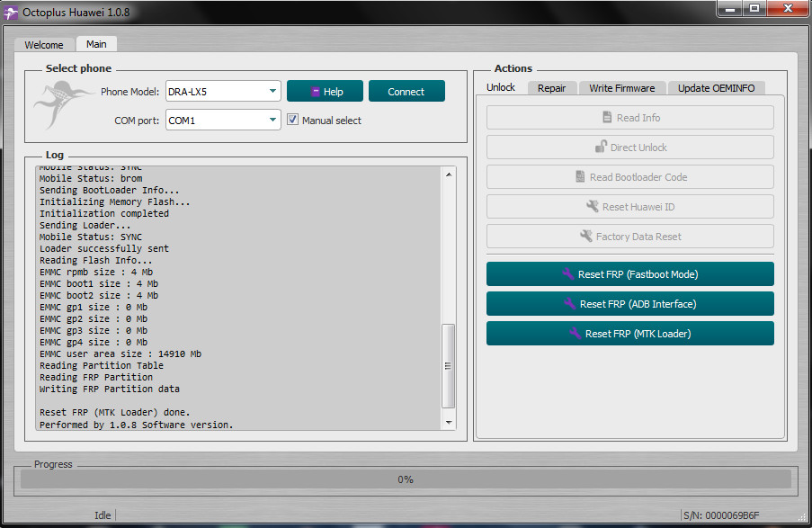Click the Help button
Viewport: 812px width, 528px height.
pos(325,91)
